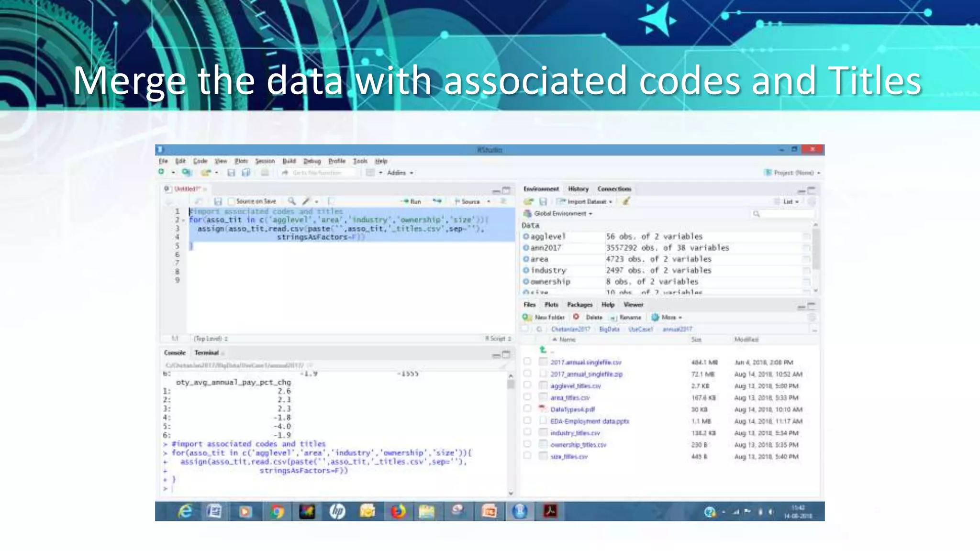Open the area_titles.csv file link
The width and height of the screenshot is (980, 551).
click(x=569, y=397)
